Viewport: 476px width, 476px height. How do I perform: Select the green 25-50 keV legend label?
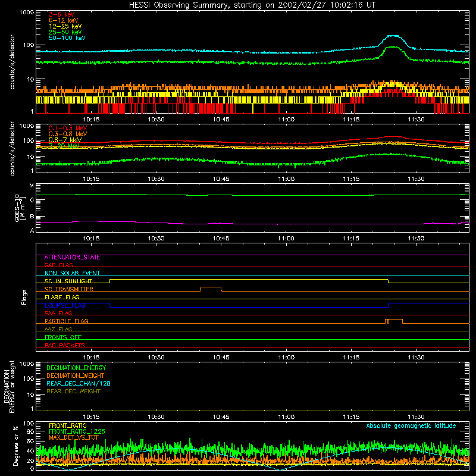point(65,32)
